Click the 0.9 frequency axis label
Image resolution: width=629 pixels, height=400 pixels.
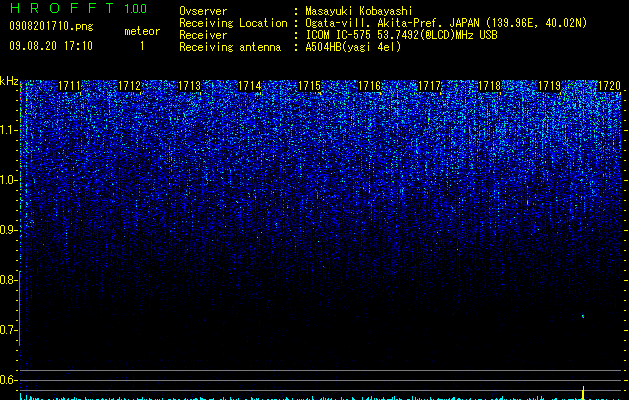tap(7, 230)
